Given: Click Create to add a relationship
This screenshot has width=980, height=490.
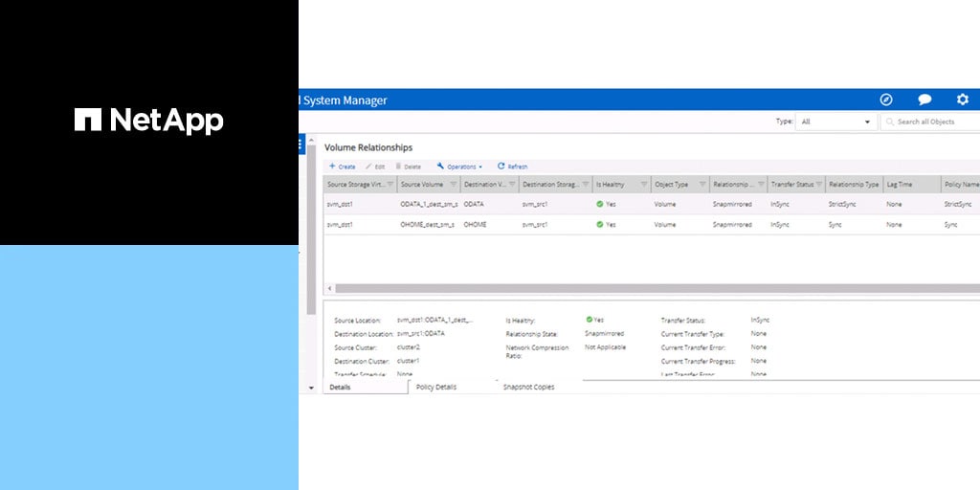Looking at the screenshot, I should pyautogui.click(x=342, y=167).
